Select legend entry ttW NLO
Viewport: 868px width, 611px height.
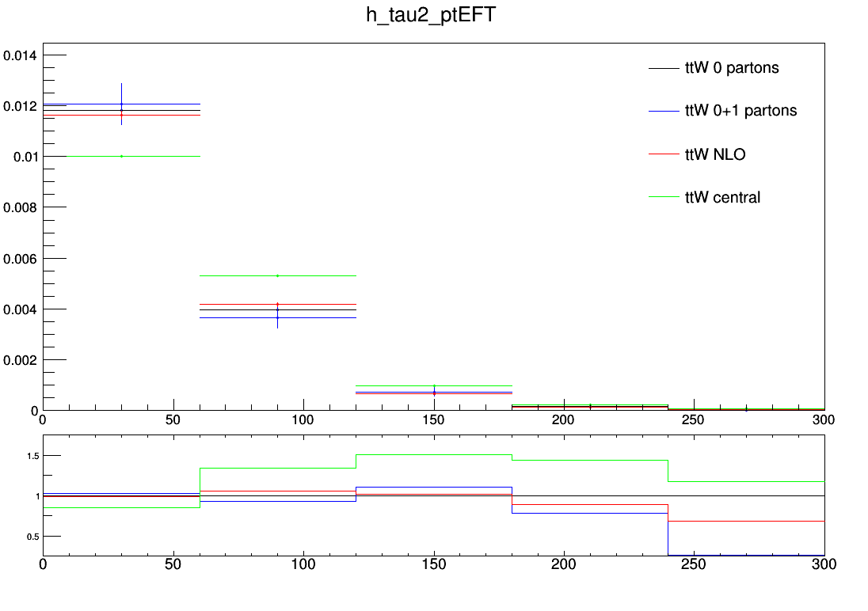715,154
